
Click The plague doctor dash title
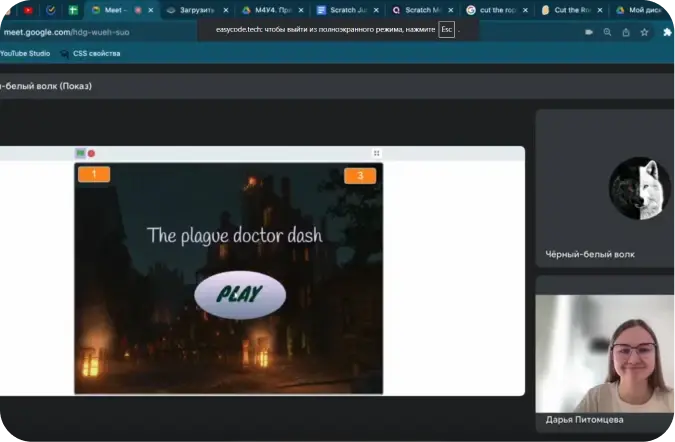[235, 236]
